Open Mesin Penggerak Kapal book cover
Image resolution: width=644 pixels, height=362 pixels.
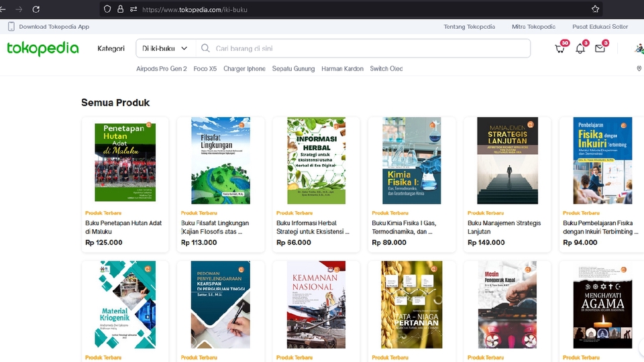point(507,304)
